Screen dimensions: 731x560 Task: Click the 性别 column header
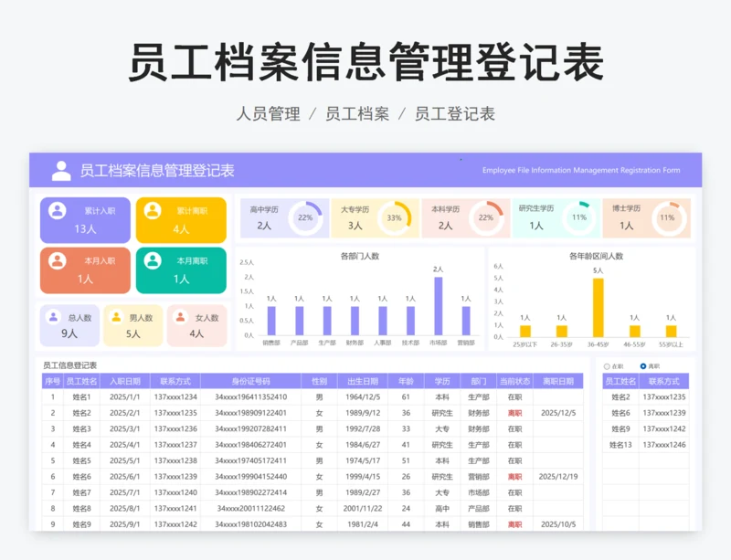[319, 382]
